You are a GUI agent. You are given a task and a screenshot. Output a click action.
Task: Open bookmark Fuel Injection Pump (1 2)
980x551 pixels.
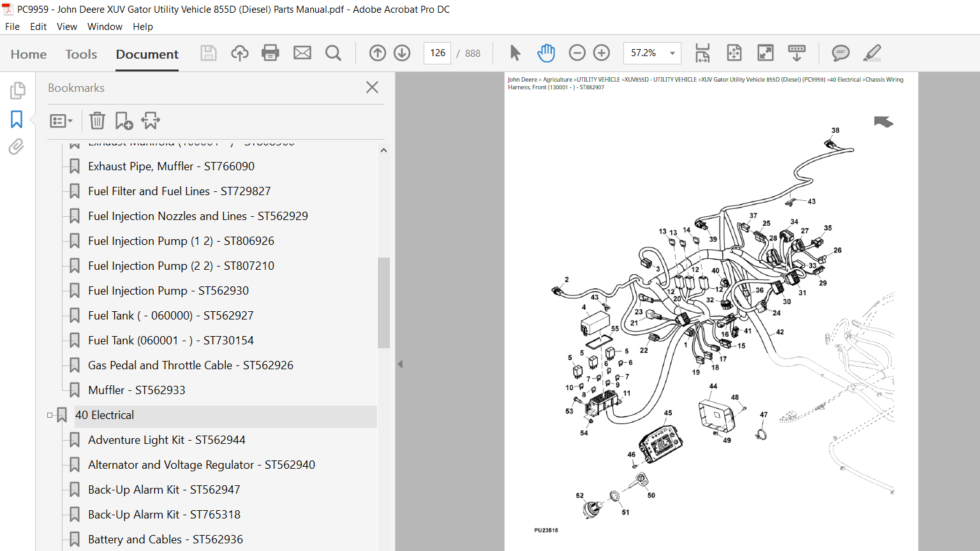181,241
